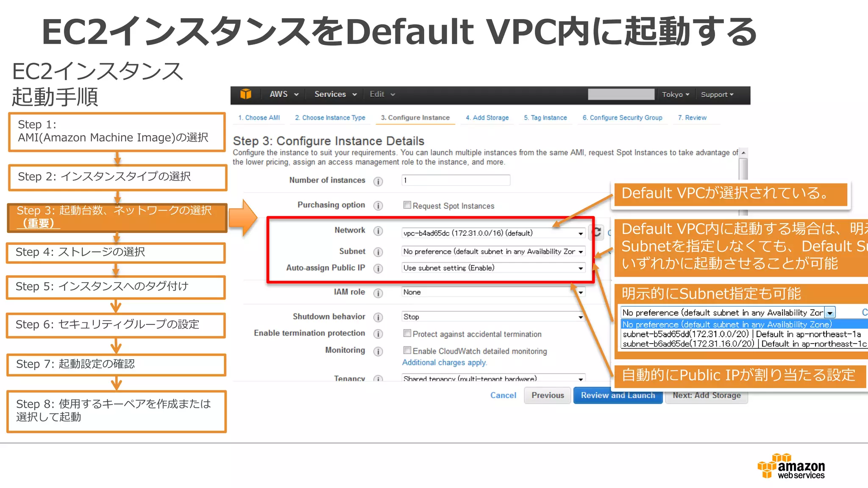Click info icon next to Network

pos(378,231)
